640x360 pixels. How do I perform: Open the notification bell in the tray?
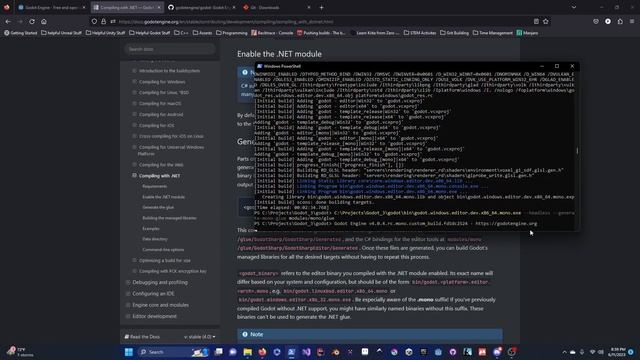click(631, 352)
